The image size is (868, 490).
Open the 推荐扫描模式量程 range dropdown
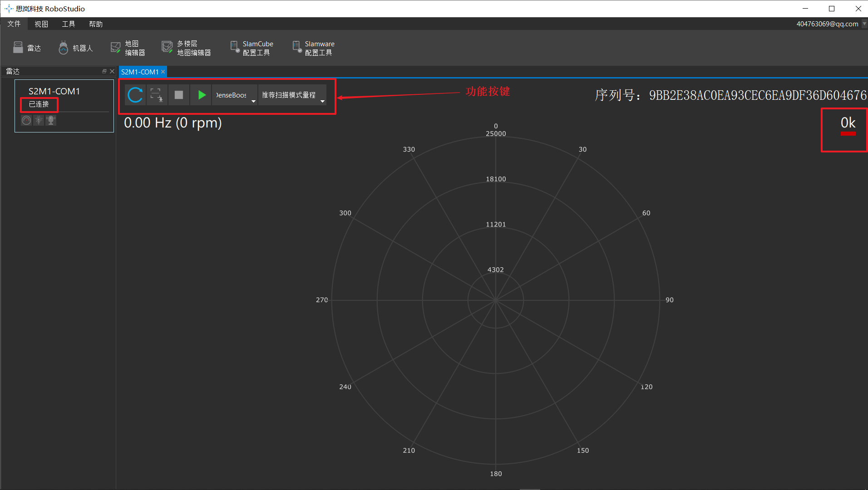tap(292, 95)
